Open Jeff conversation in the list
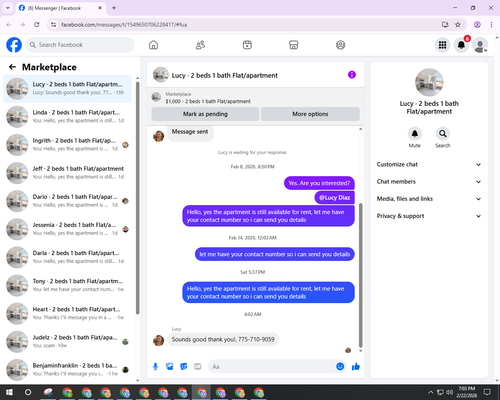This screenshot has width=500, height=400. 67,173
